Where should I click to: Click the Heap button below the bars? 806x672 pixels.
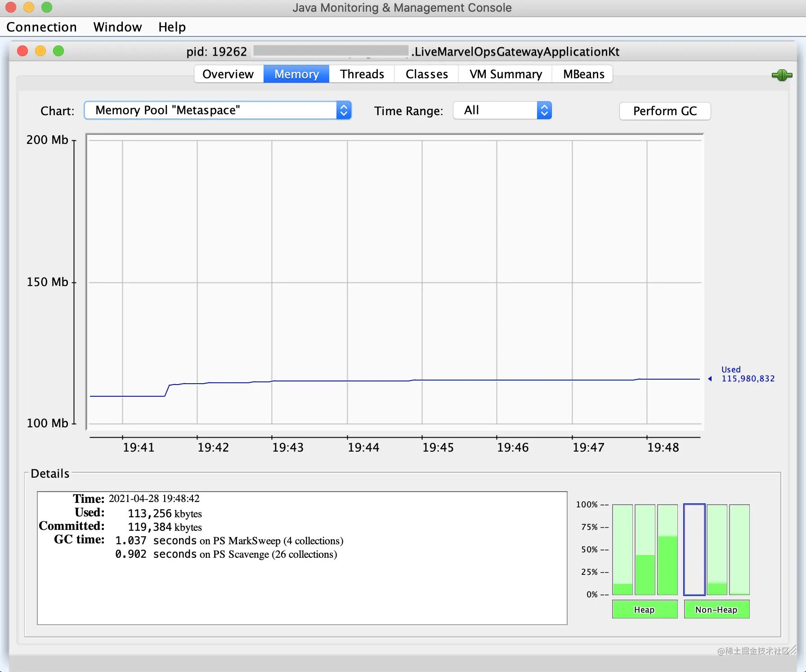point(645,609)
